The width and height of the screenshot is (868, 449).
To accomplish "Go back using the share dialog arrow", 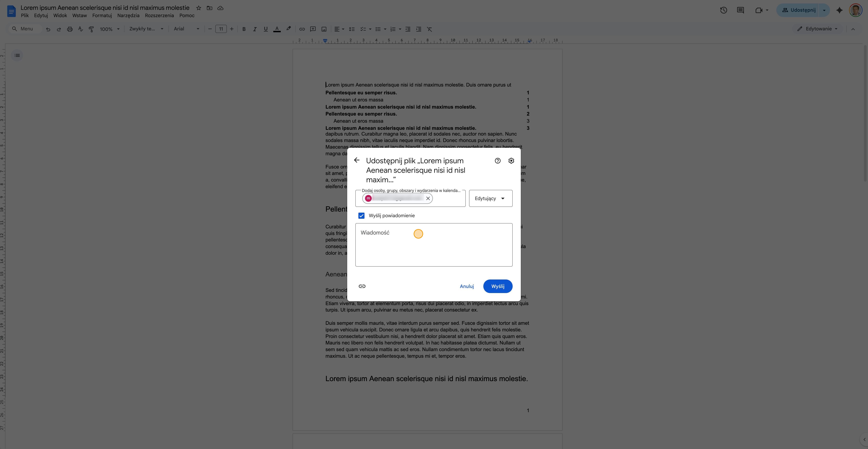I will coord(357,160).
